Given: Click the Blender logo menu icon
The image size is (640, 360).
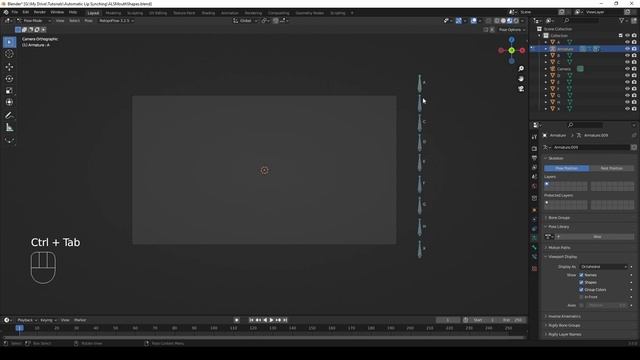Looking at the screenshot, I should coord(6,12).
